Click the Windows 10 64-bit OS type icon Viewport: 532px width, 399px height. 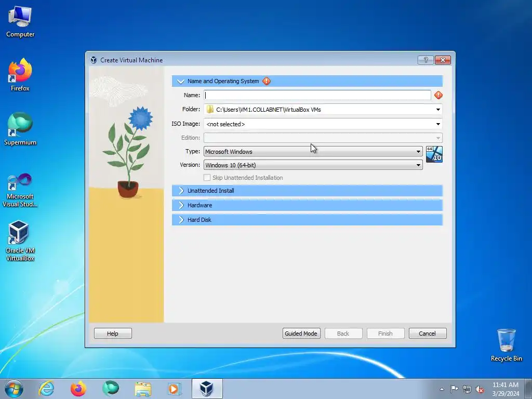tap(434, 154)
